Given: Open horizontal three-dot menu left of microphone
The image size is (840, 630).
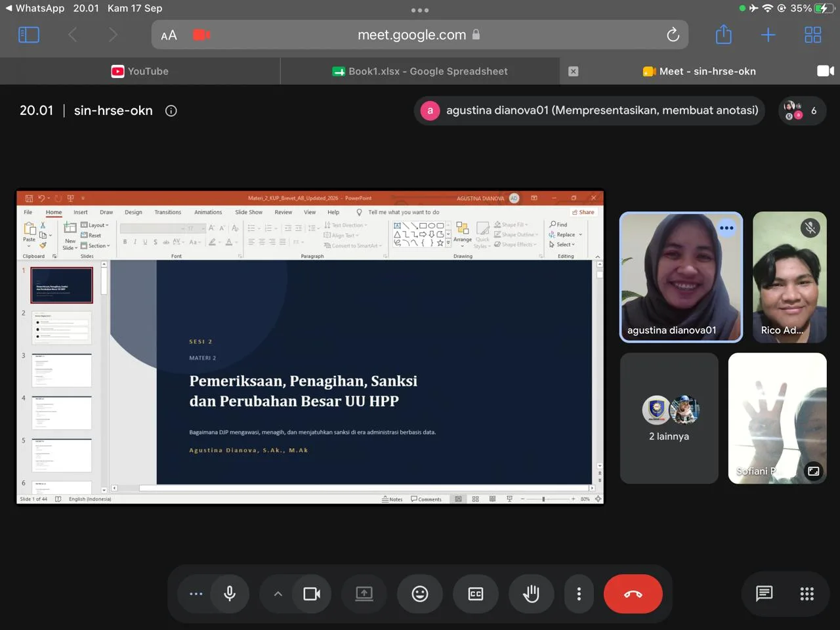Looking at the screenshot, I should (196, 594).
